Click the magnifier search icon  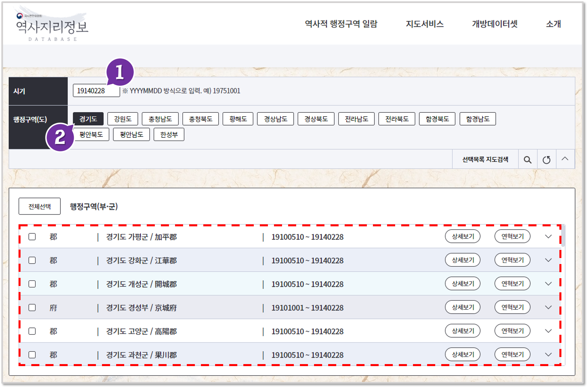point(527,160)
